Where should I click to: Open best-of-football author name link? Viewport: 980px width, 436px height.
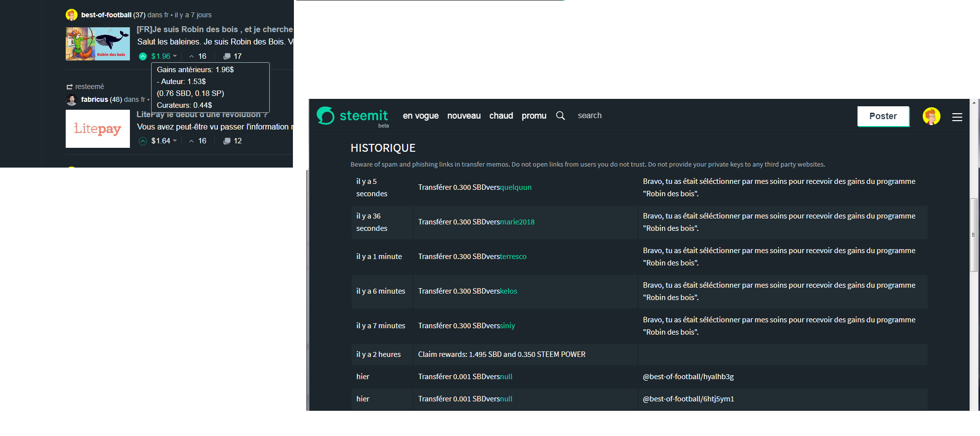point(106,15)
